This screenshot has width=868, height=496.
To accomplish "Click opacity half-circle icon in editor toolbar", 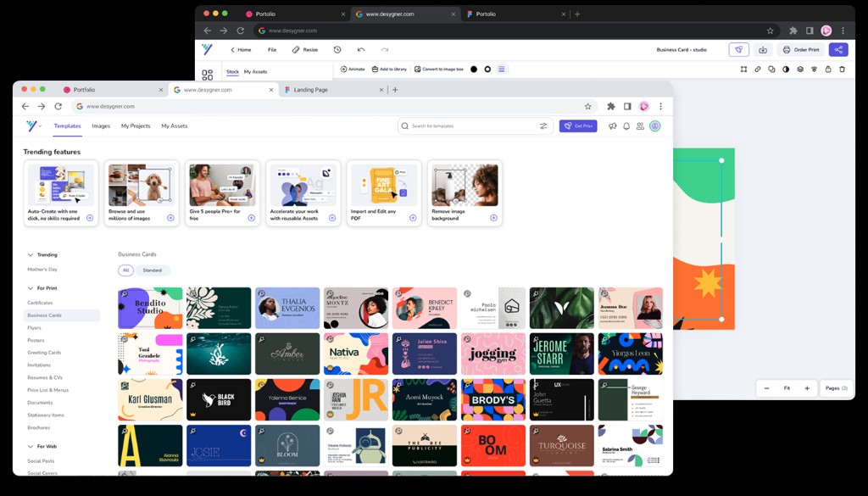I will [786, 70].
